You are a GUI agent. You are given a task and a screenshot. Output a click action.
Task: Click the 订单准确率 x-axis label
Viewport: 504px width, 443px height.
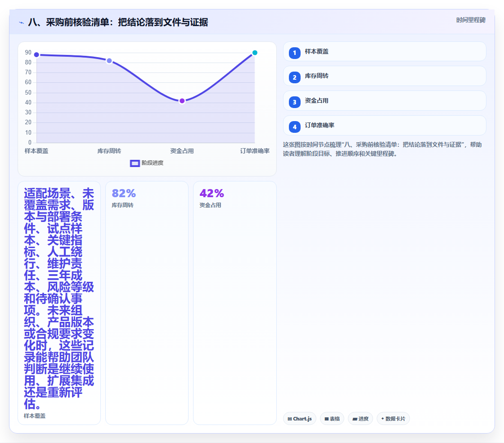click(x=255, y=151)
